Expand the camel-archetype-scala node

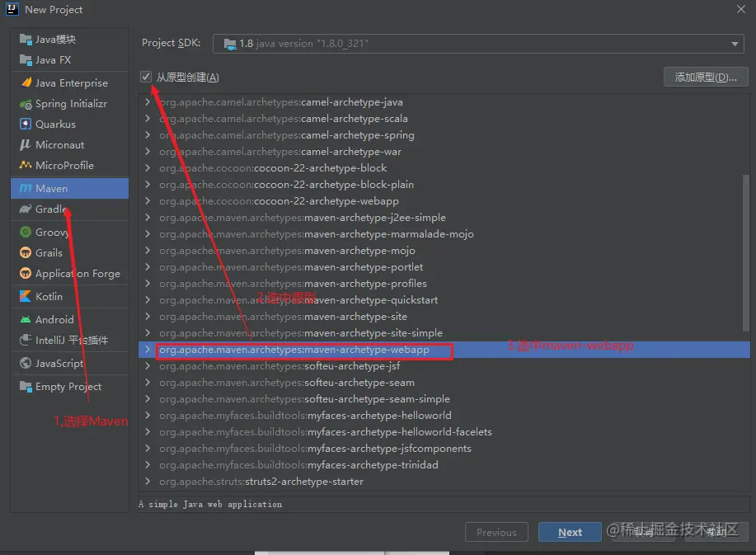[148, 118]
